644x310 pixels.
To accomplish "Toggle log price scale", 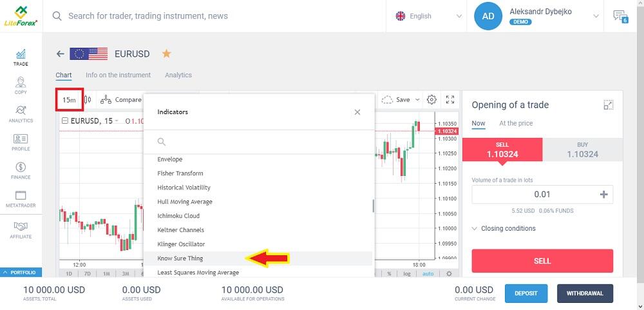I will pyautogui.click(x=406, y=274).
